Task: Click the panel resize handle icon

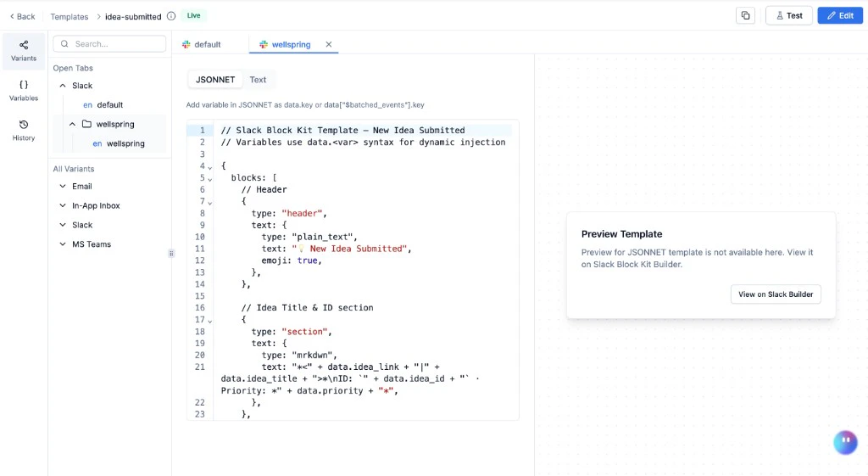Action: (x=171, y=253)
